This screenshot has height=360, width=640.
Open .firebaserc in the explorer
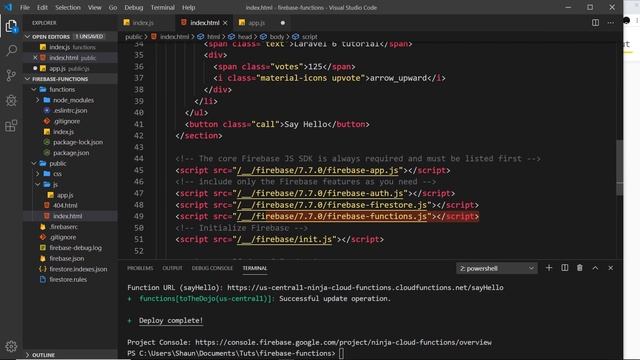[63, 227]
